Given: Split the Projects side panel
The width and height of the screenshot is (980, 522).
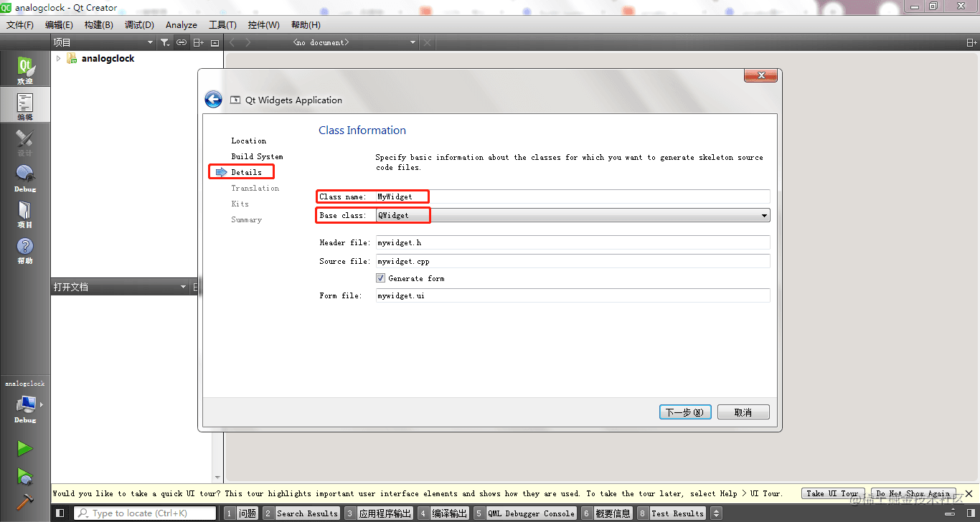Looking at the screenshot, I should point(199,42).
